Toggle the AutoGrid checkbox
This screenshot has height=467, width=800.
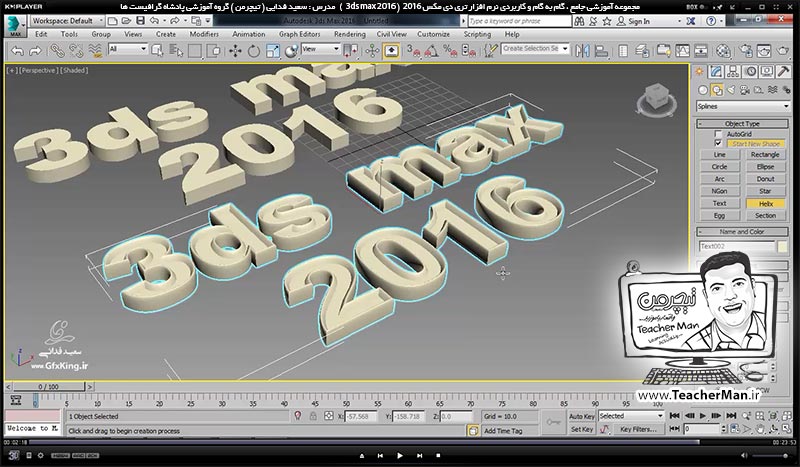click(x=718, y=134)
